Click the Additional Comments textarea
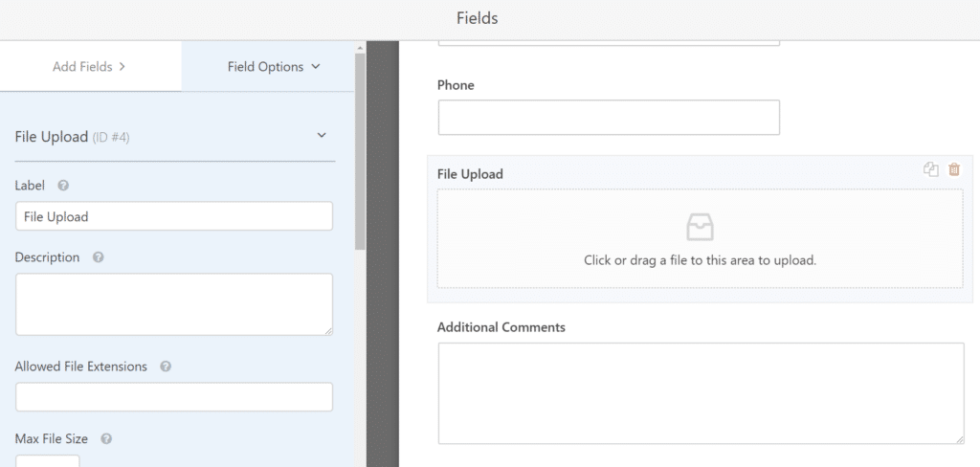 click(701, 393)
